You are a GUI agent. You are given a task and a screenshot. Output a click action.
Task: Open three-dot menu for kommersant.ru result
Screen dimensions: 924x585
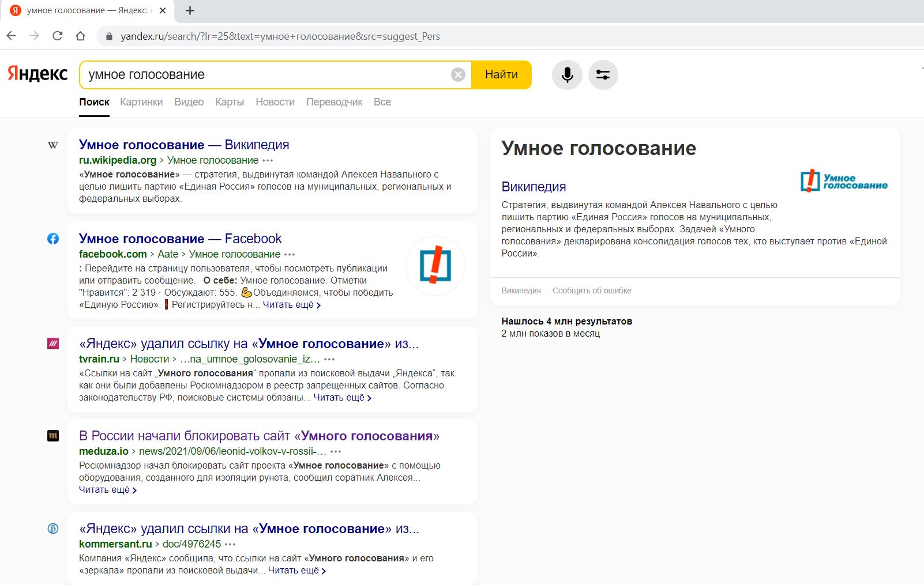[x=230, y=544]
